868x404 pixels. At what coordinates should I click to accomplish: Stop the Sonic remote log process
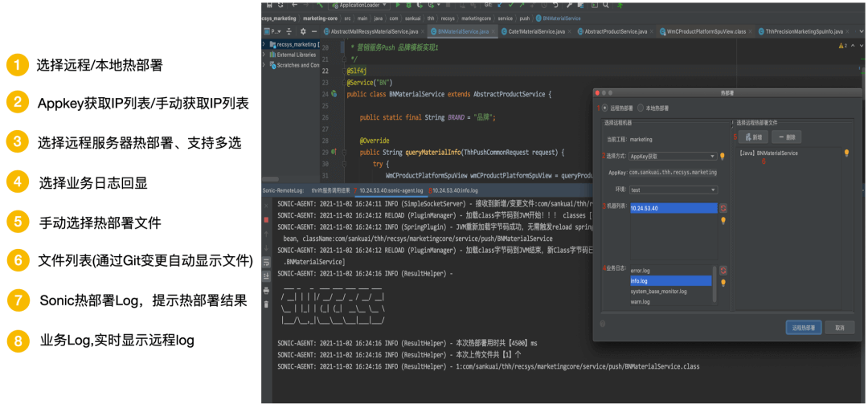pyautogui.click(x=266, y=220)
